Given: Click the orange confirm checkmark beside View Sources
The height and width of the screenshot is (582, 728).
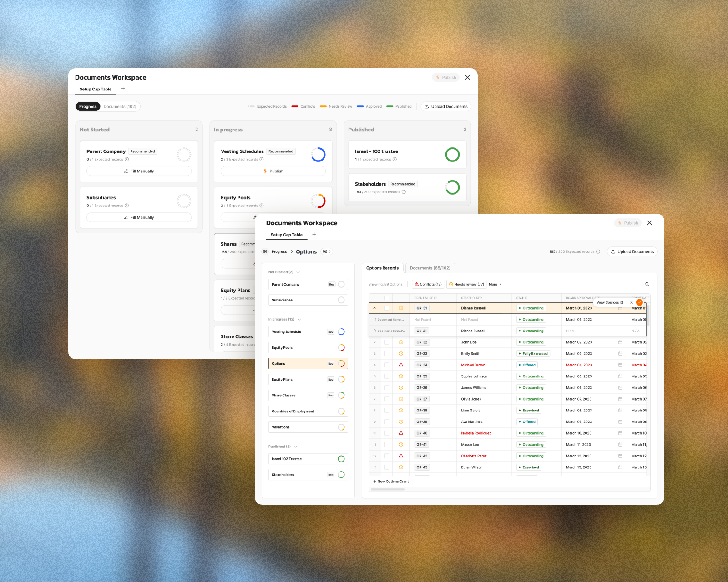Looking at the screenshot, I should 639,302.
